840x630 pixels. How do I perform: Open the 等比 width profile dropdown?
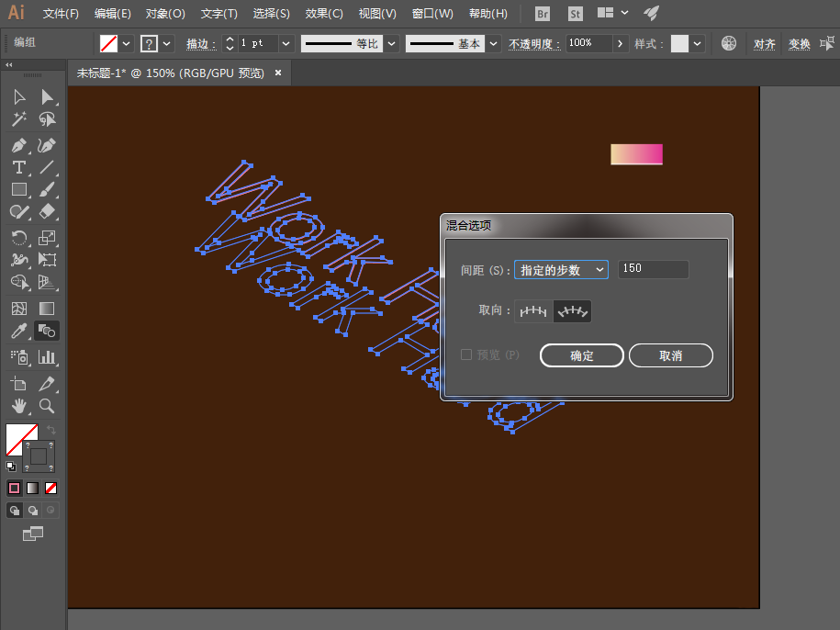[x=392, y=44]
